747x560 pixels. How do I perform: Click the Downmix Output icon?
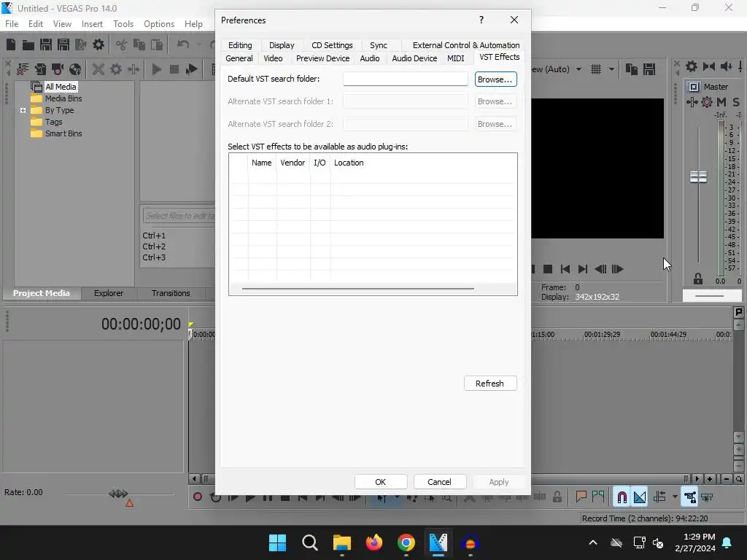coord(709,66)
